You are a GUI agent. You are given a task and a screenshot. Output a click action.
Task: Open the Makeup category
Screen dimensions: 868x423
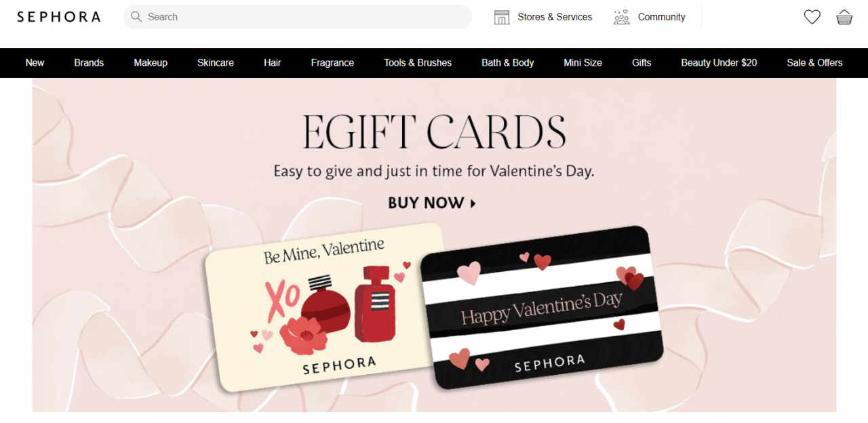click(x=151, y=62)
